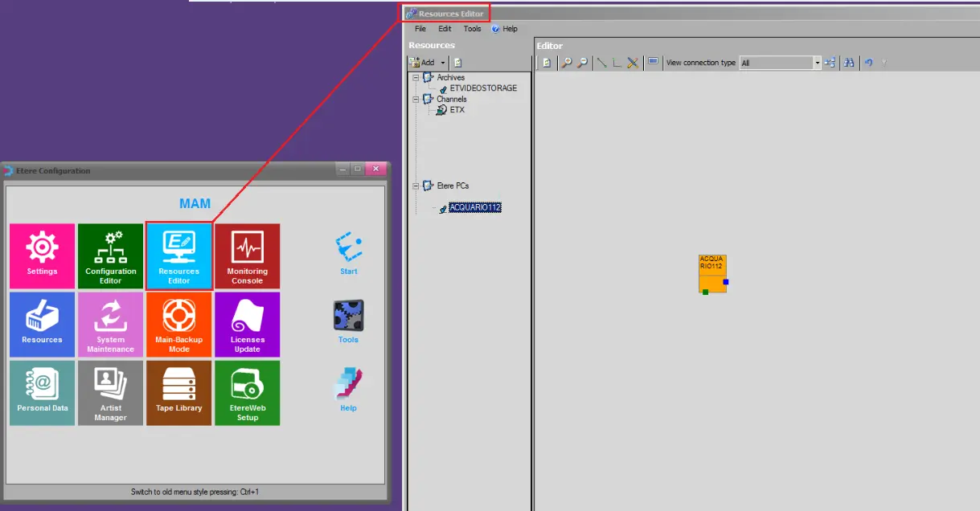Click the orange ACQUARIO112 node in editor
This screenshot has height=511, width=980.
(x=712, y=273)
